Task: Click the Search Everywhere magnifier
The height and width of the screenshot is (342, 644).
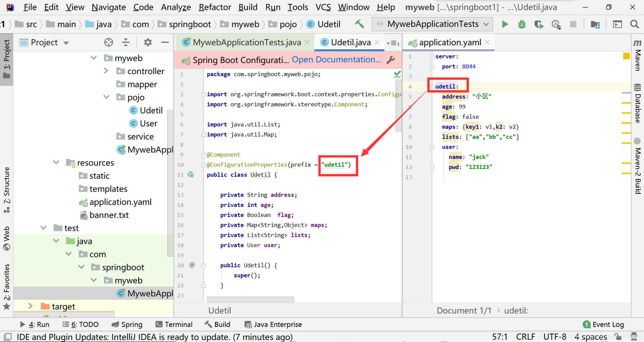Action: [634, 24]
